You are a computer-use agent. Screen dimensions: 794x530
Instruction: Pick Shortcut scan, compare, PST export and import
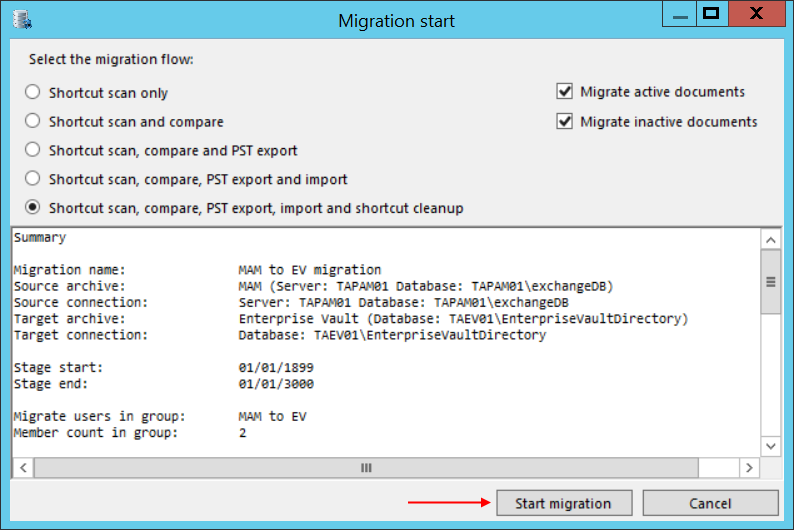[33, 180]
